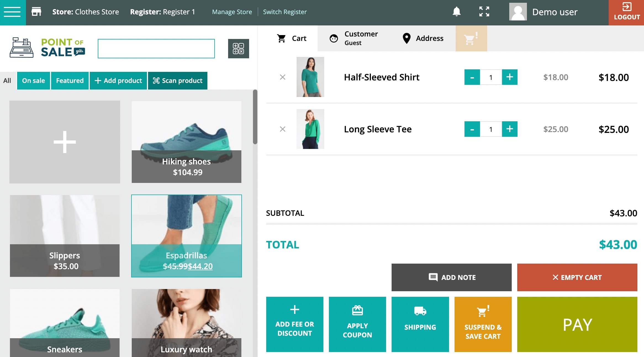The width and height of the screenshot is (644, 357).
Task: Click Long Sleeve Tee thumbnail image
Action: tap(310, 129)
